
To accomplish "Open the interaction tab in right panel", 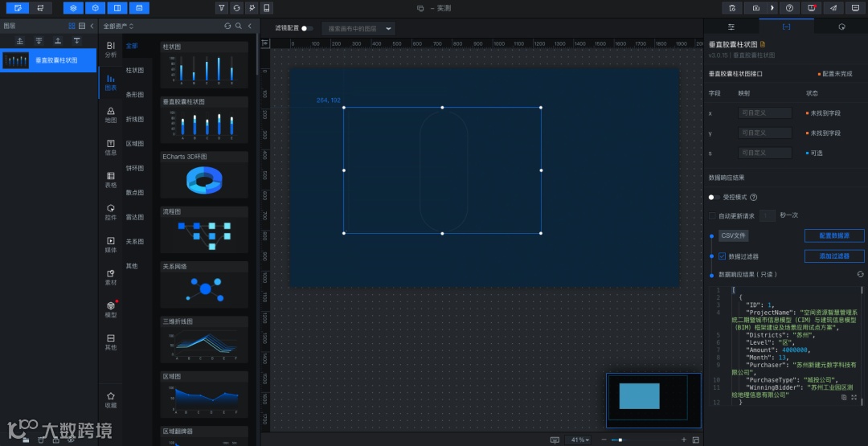I will [x=841, y=27].
